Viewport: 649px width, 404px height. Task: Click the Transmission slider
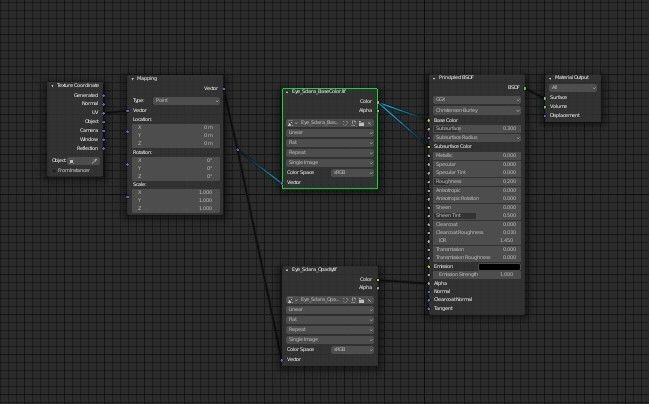point(477,250)
